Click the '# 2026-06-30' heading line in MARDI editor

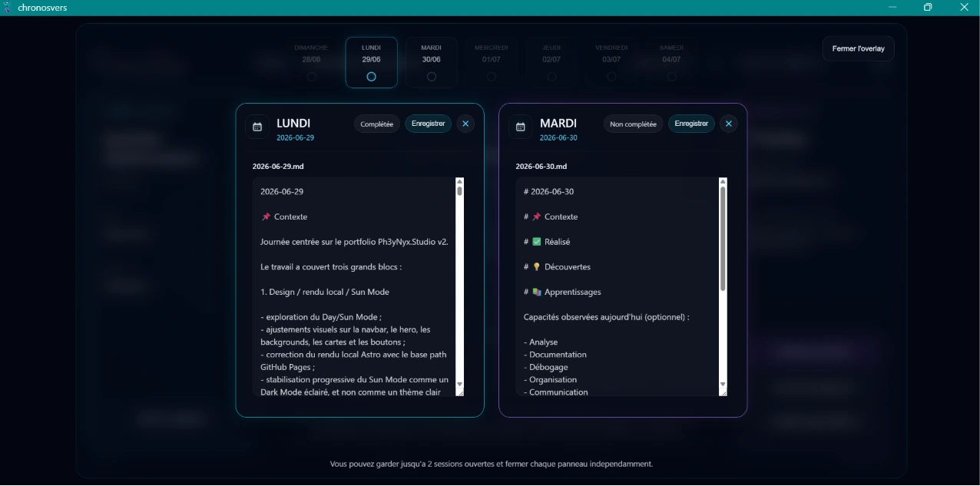click(x=548, y=192)
